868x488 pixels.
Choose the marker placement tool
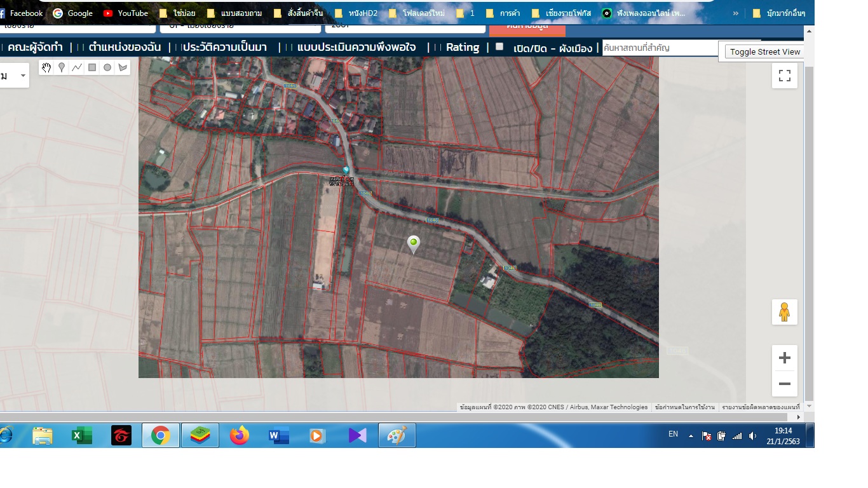(x=62, y=67)
